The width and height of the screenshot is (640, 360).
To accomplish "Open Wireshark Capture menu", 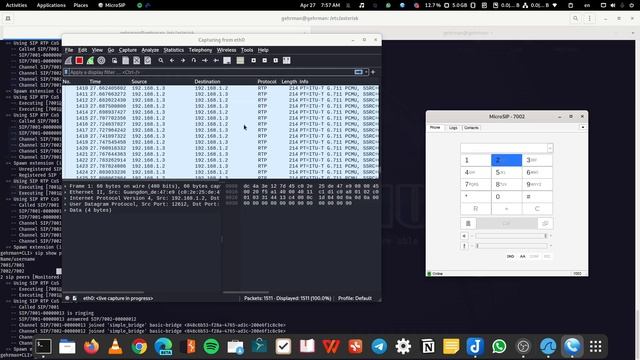I will coord(127,50).
